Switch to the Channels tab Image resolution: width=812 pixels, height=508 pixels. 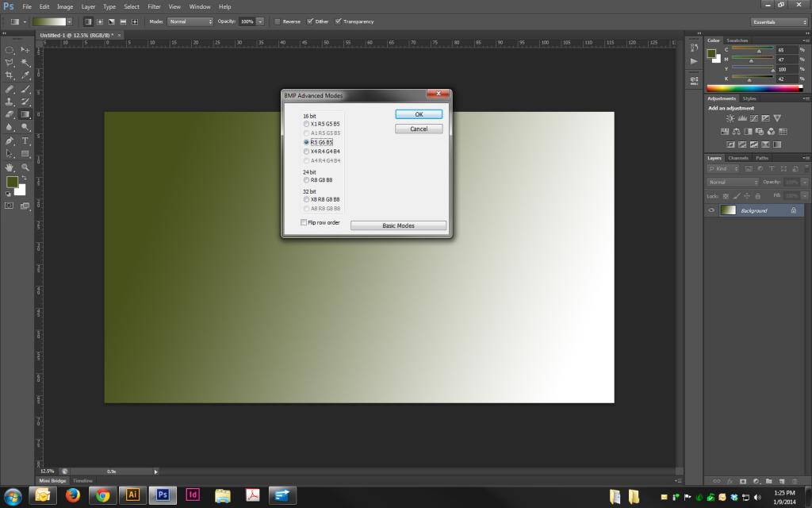pyautogui.click(x=739, y=158)
